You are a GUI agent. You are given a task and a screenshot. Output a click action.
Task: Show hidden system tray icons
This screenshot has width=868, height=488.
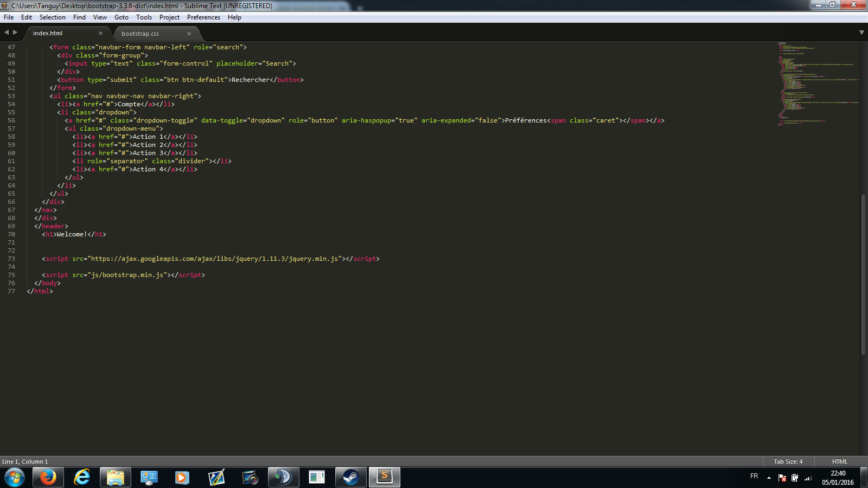769,478
